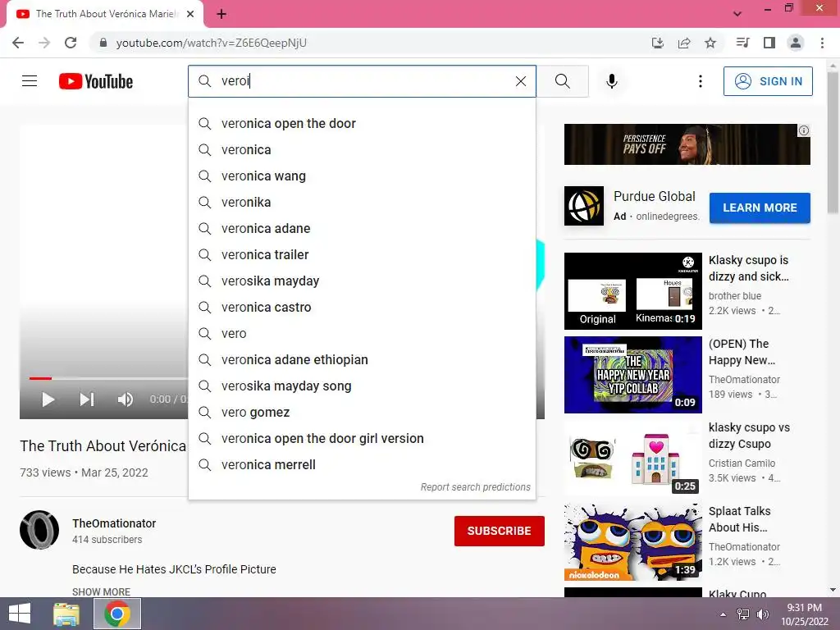Choose 'verosika mayday song' suggestion

coord(362,386)
